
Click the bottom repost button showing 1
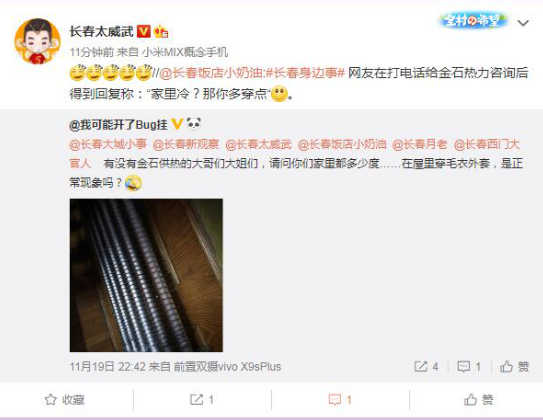pos(202,400)
